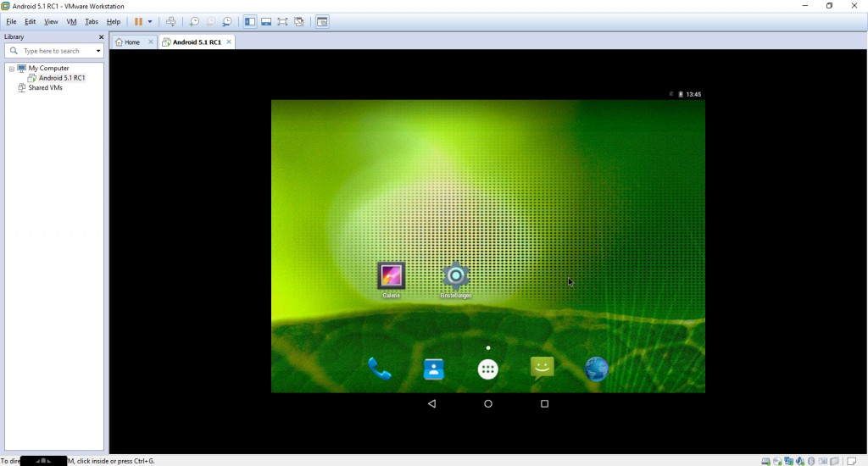Pause the VM with the suspend button
868x466 pixels.
pos(138,21)
